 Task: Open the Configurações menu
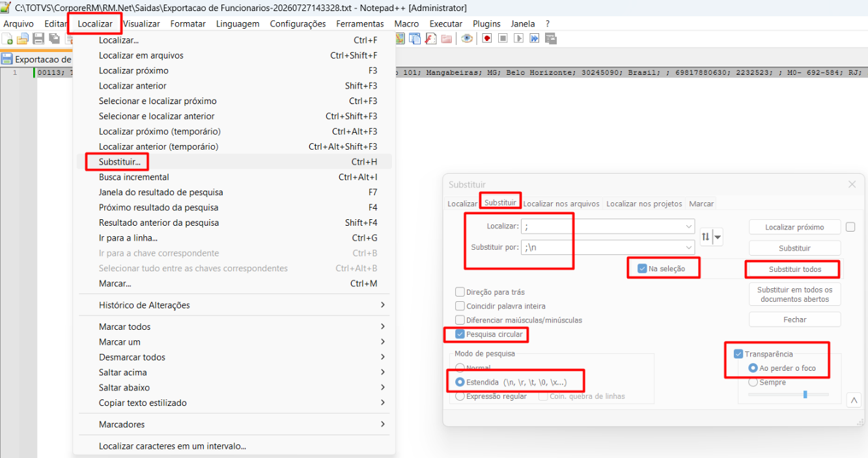[x=298, y=23]
